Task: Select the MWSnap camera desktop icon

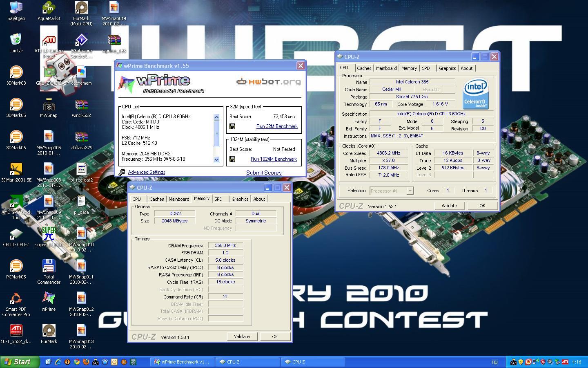Action: (49, 108)
